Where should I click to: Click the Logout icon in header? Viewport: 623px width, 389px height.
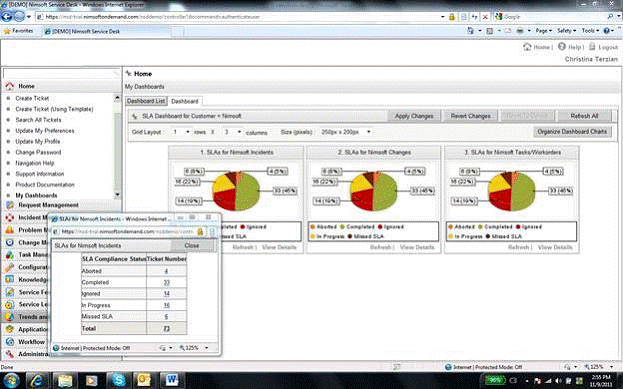click(592, 46)
